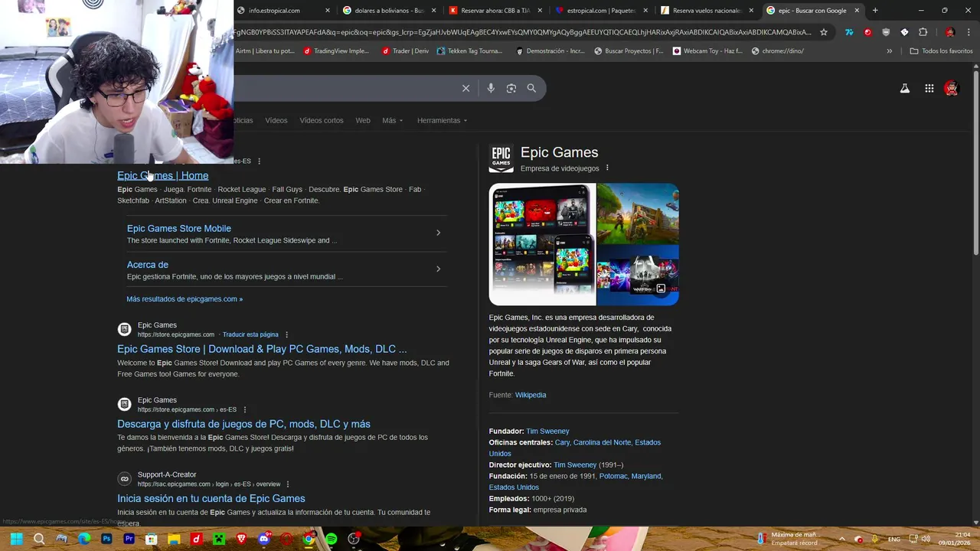This screenshot has width=980, height=551.
Task: Switch to dolares a bolivianos tab
Action: (x=388, y=11)
